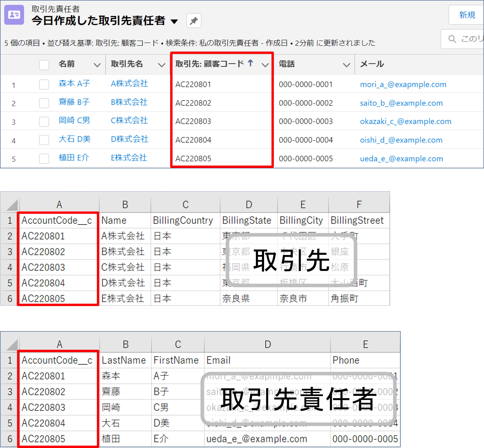This screenshot has width=484, height=448.
Task: Open contact 岡崎 C男
Action: coord(74,120)
